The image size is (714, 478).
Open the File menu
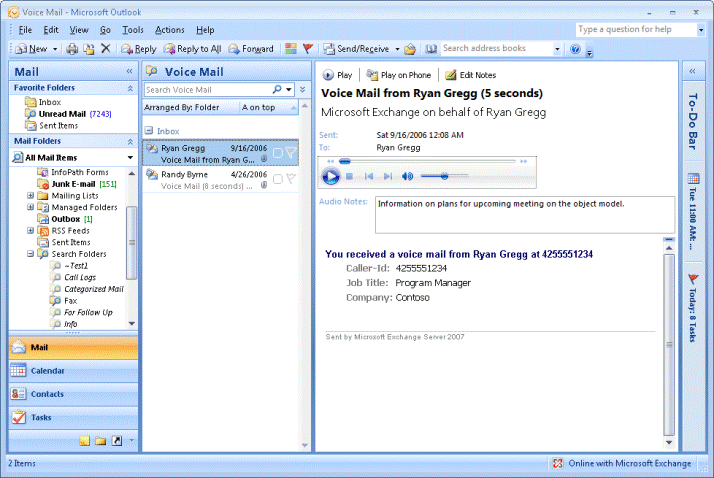pyautogui.click(x=25, y=30)
